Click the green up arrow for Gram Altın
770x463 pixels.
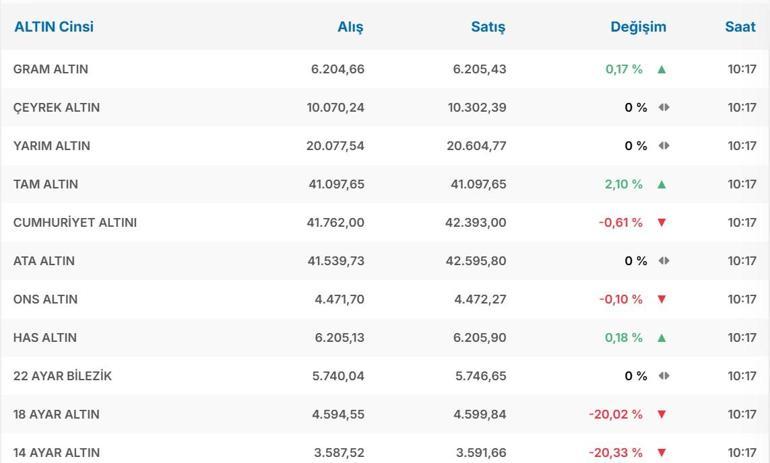(x=662, y=69)
